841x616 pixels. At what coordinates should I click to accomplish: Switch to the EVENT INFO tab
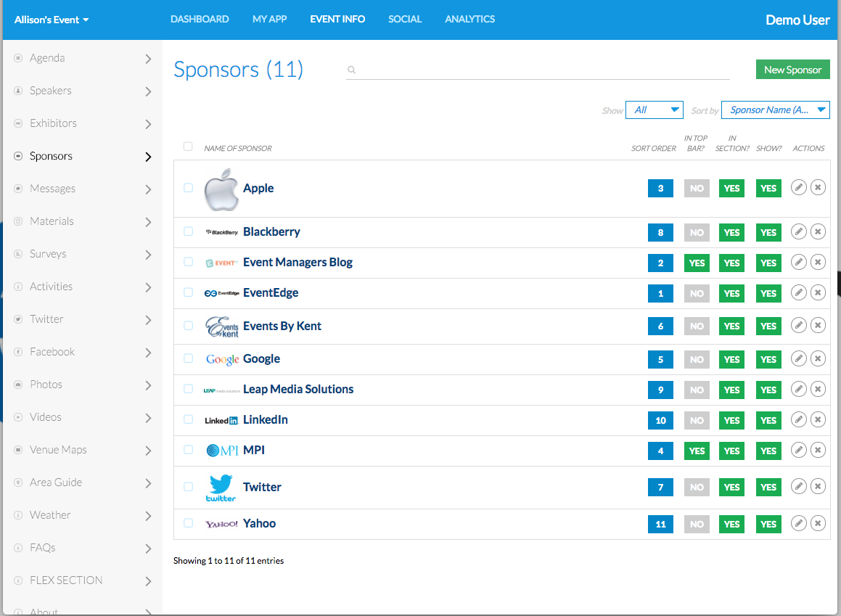(x=337, y=20)
